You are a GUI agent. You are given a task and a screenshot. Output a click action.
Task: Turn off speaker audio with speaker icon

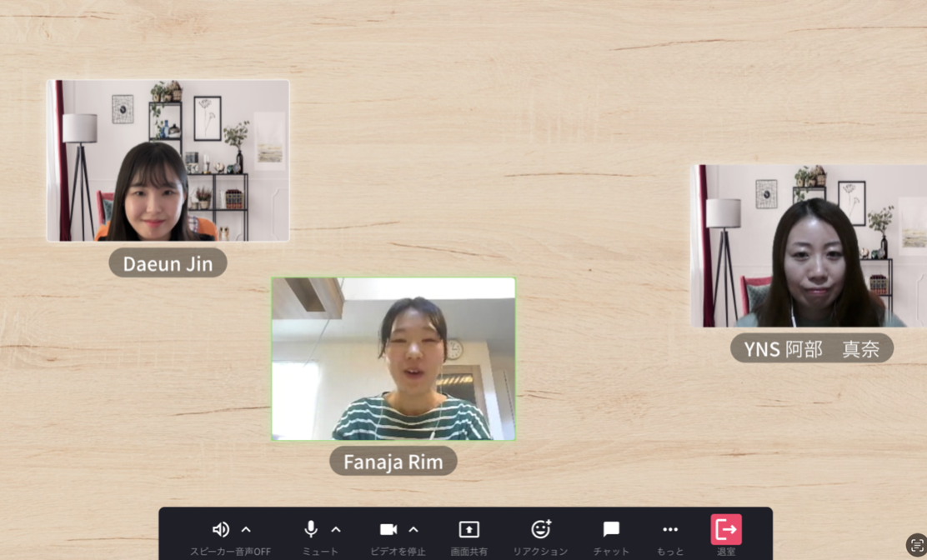click(x=221, y=529)
